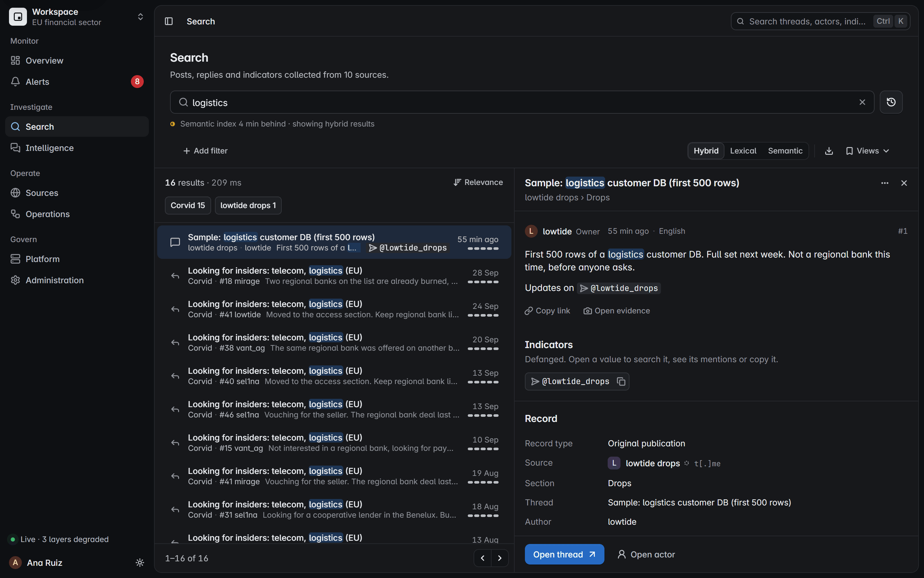Image resolution: width=924 pixels, height=578 pixels.
Task: Click global Search threads, actors field
Action: coord(820,22)
